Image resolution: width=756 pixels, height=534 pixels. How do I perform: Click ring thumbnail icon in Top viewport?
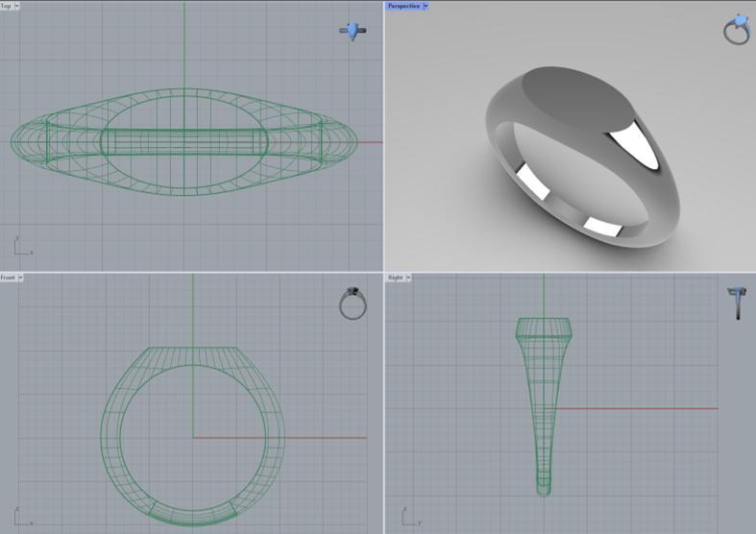353,31
